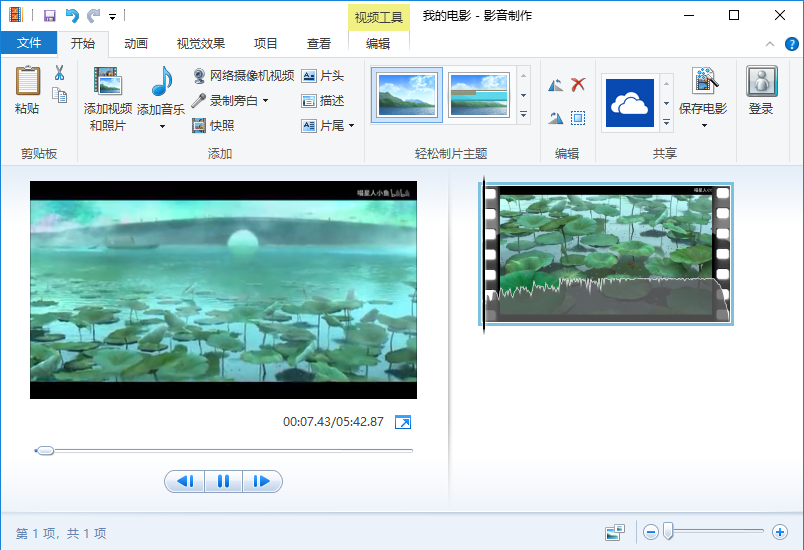Click the video preview monitor
Screen dimensions: 804x550
click(x=224, y=290)
